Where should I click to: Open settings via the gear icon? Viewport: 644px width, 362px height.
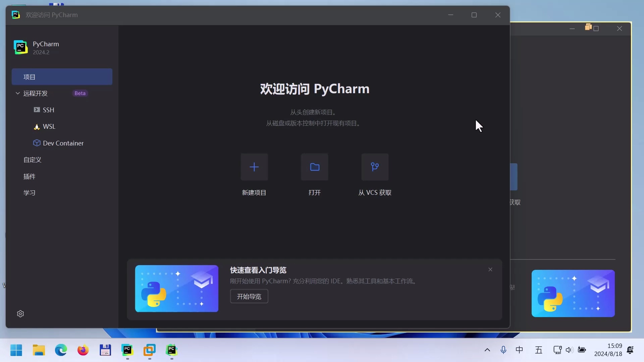[20, 314]
